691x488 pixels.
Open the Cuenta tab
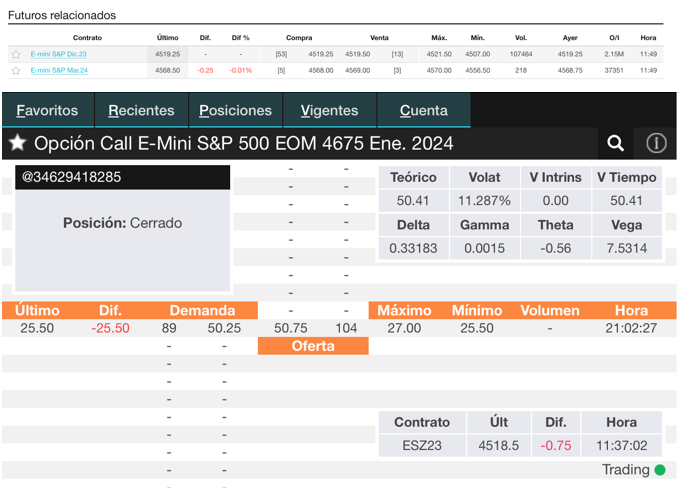[423, 110]
